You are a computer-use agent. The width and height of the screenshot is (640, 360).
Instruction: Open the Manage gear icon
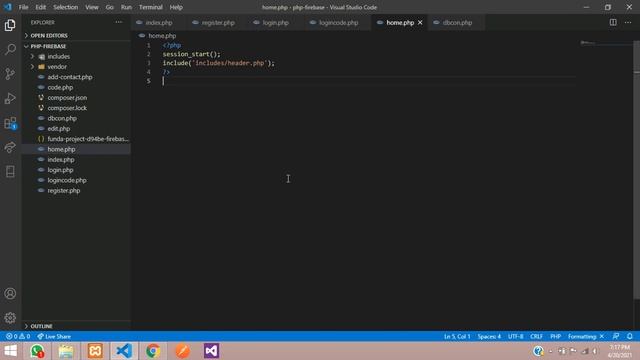pos(10,318)
